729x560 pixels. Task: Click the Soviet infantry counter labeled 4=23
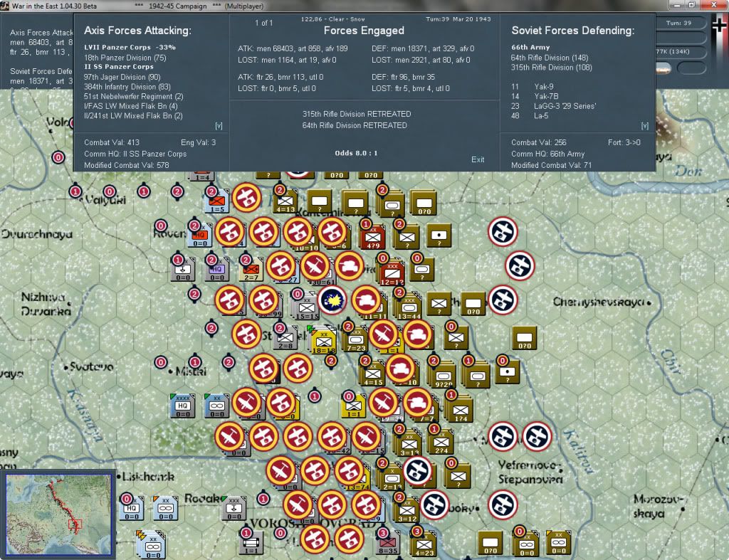click(x=424, y=543)
